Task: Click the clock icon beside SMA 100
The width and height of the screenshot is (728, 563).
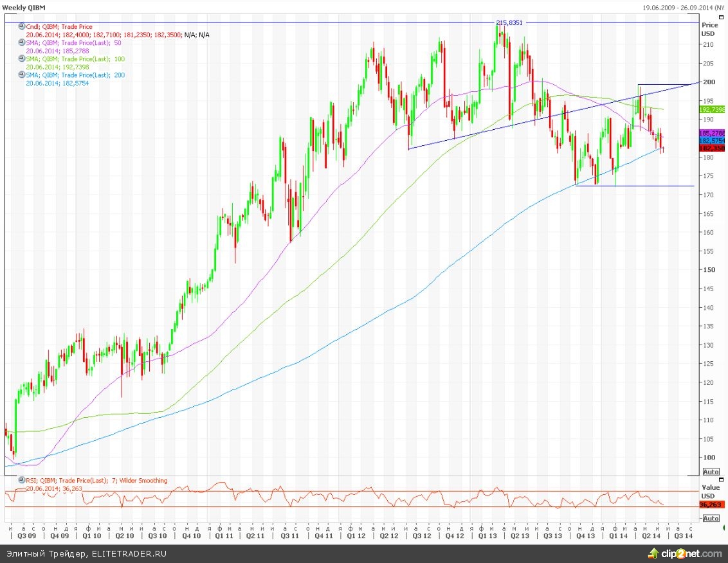Action: tap(21, 58)
